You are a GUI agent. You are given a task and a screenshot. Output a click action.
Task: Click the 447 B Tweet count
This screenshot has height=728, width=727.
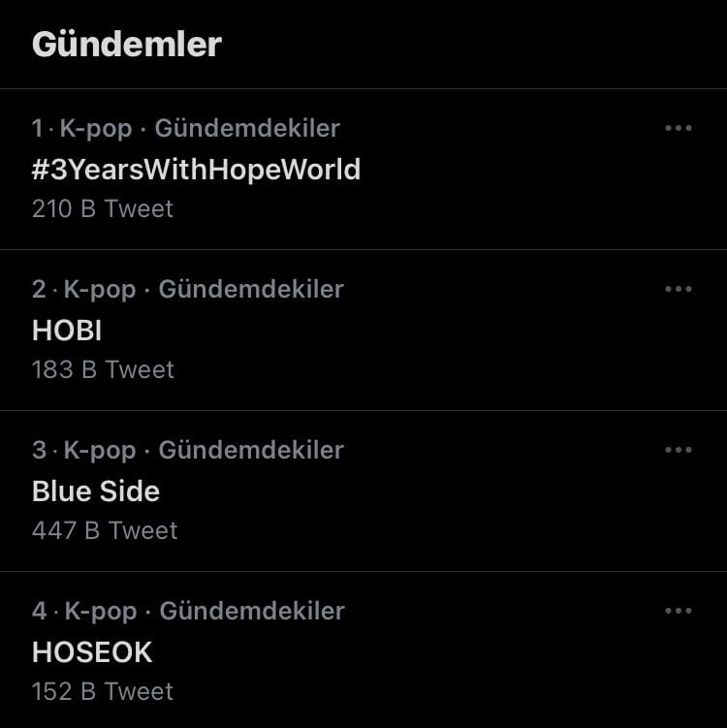click(x=105, y=530)
